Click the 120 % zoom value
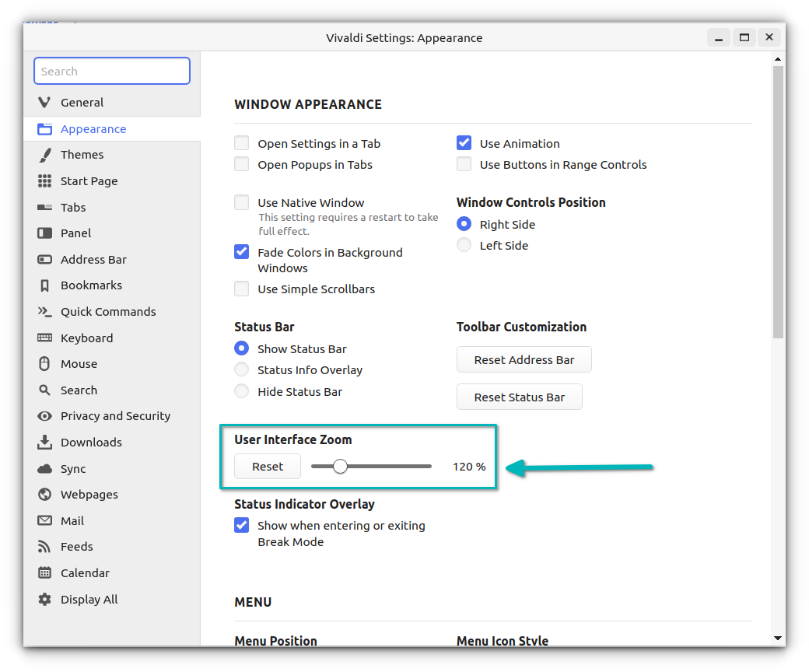Viewport: 809px width, 672px height. point(469,467)
